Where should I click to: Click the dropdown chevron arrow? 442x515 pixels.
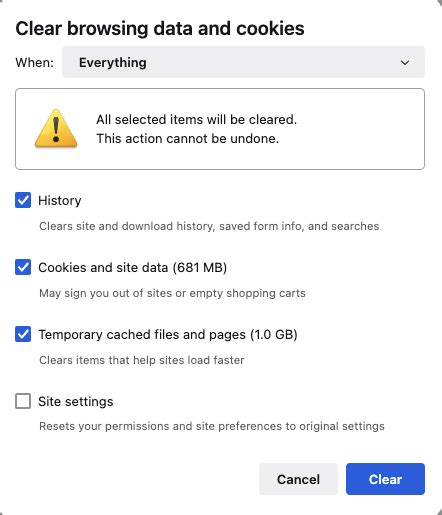(x=405, y=62)
